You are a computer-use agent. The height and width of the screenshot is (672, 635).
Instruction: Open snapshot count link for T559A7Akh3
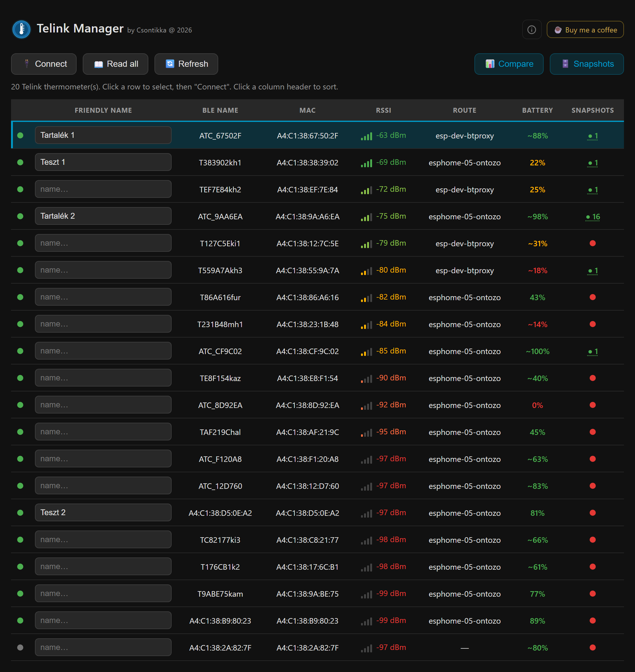(x=593, y=271)
